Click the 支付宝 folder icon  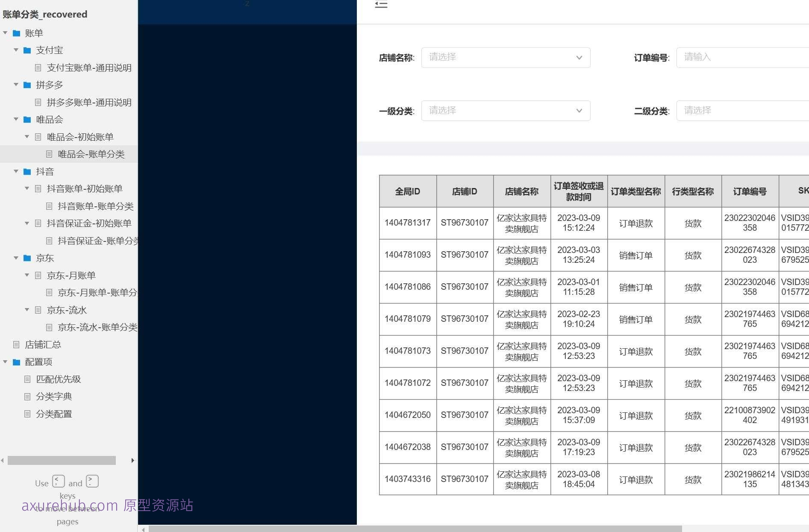point(27,50)
